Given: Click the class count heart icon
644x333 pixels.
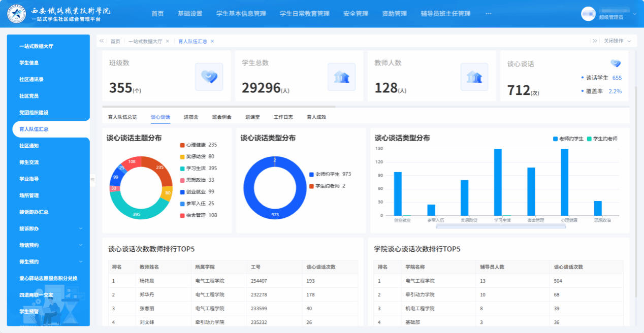Looking at the screenshot, I should (209, 77).
